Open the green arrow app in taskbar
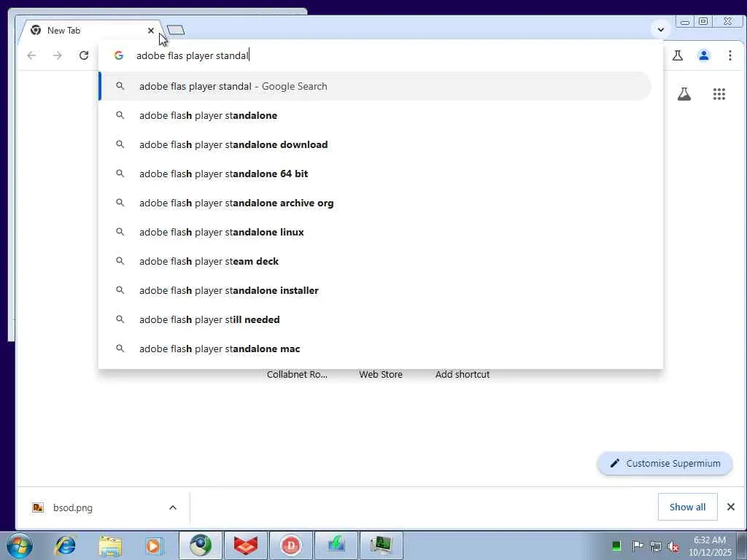Image resolution: width=747 pixels, height=560 pixels. click(336, 545)
